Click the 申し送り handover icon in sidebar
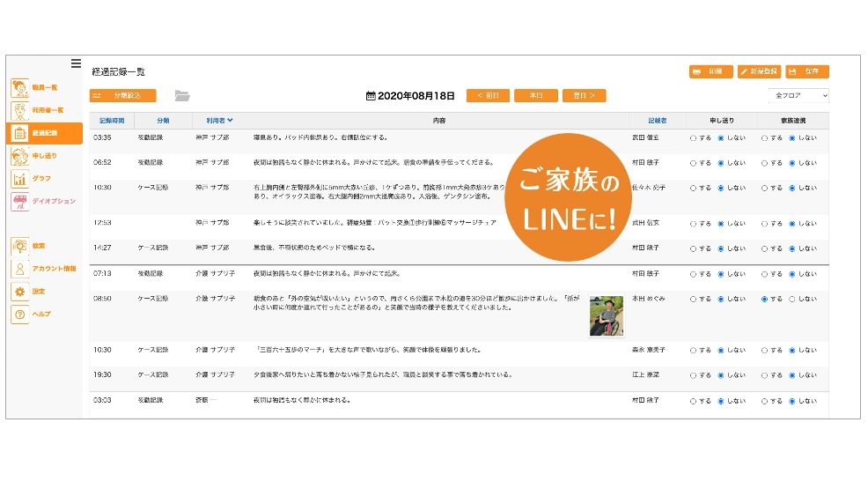This screenshot has width=868, height=489. coord(19,156)
